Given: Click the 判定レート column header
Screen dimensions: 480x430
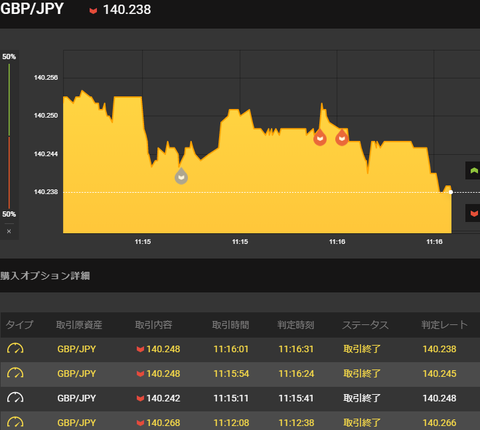Looking at the screenshot, I should coord(444,325).
